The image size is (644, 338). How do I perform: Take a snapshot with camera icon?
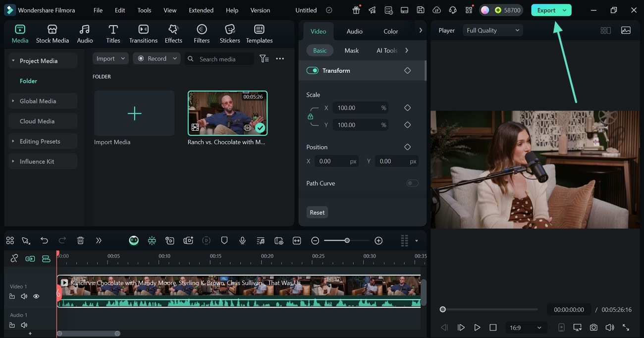point(593,328)
